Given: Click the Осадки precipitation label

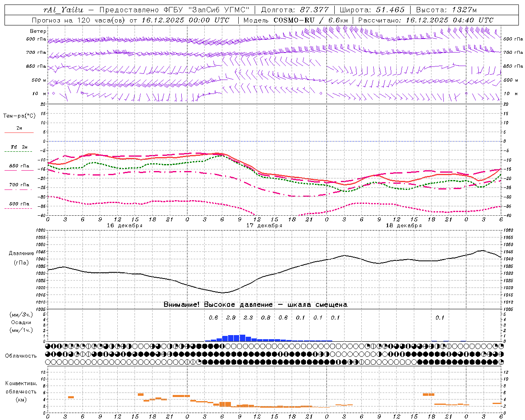Looking at the screenshot, I should click(x=21, y=322).
